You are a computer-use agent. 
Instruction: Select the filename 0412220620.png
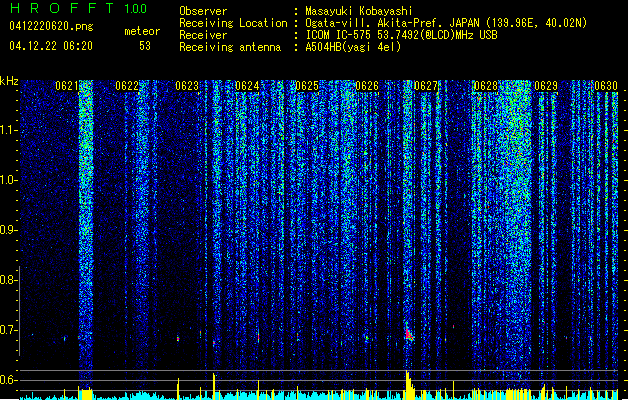[51, 26]
